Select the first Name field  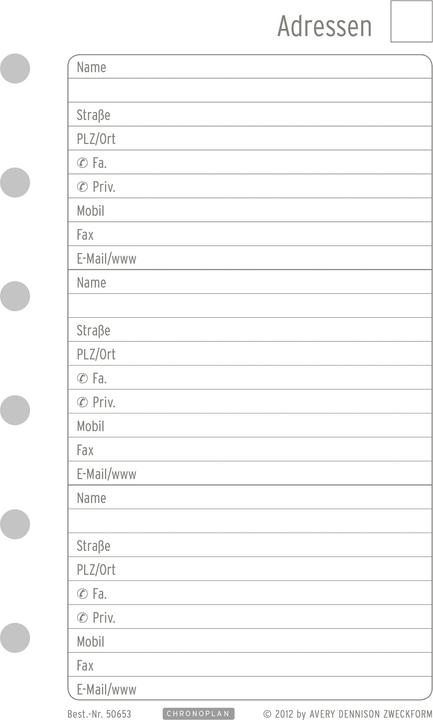click(x=250, y=67)
